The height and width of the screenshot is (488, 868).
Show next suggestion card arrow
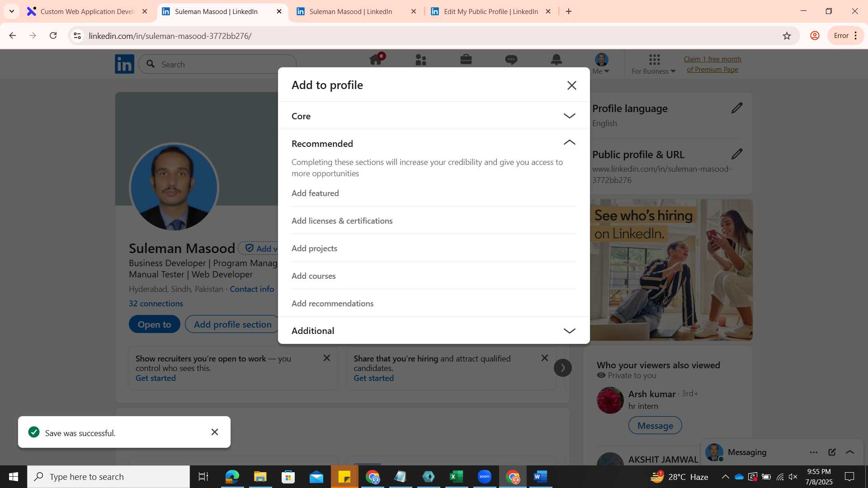(x=563, y=368)
